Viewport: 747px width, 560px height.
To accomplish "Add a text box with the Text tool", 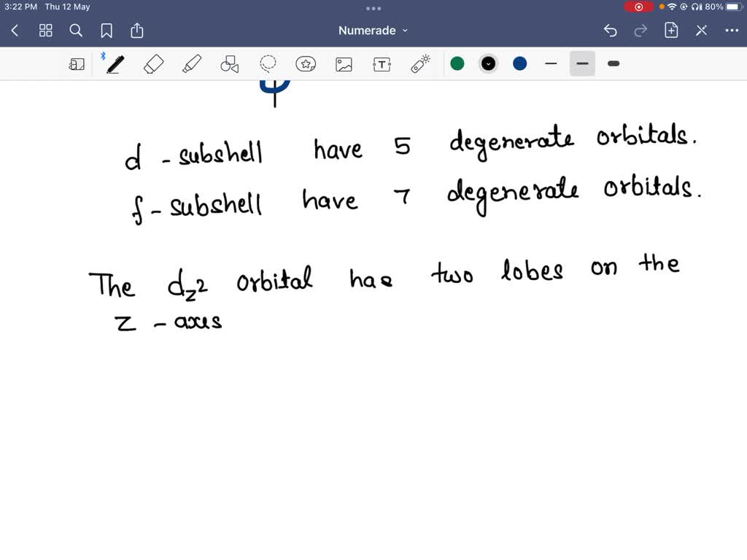I will click(x=382, y=63).
